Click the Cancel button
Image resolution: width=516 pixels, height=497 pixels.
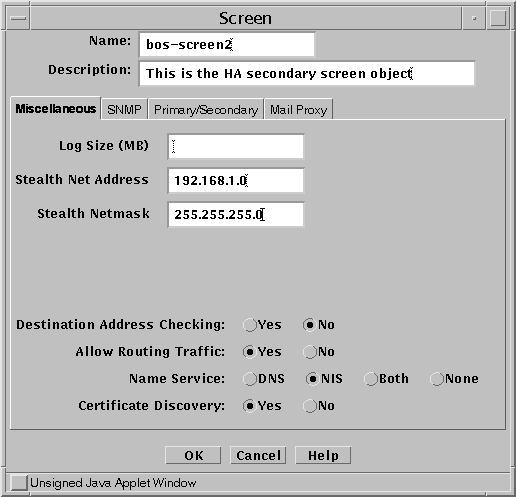[x=258, y=455]
